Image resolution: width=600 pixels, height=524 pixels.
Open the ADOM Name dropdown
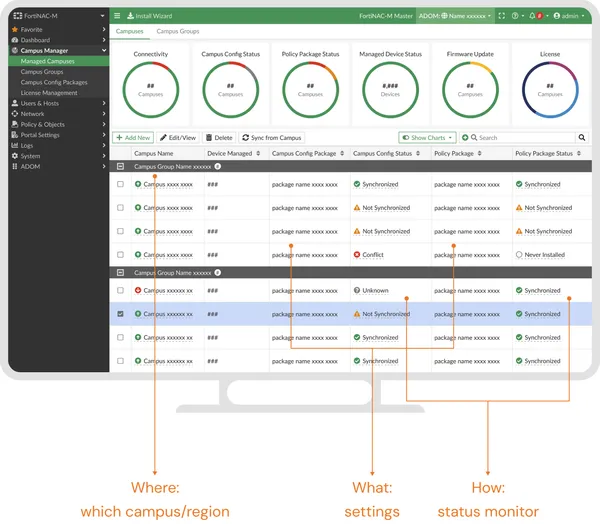point(454,16)
